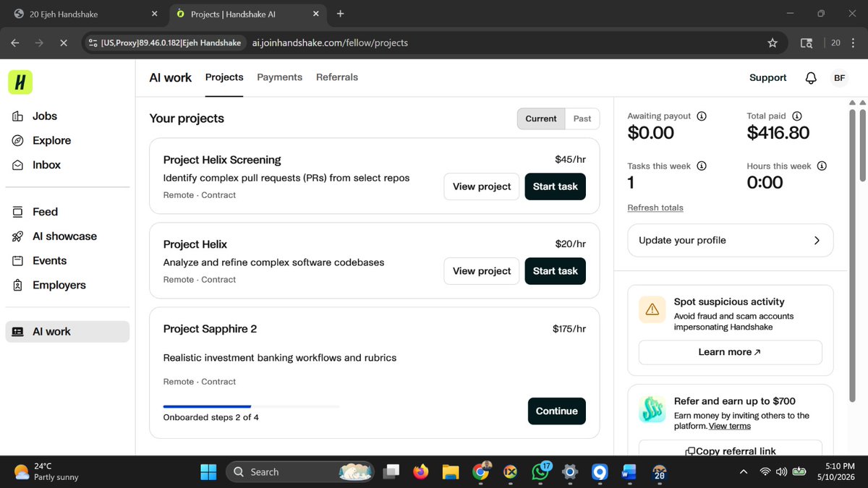The image size is (868, 488).
Task: Click the Project Sapphire 2 onboarding progress bar
Action: tap(251, 406)
